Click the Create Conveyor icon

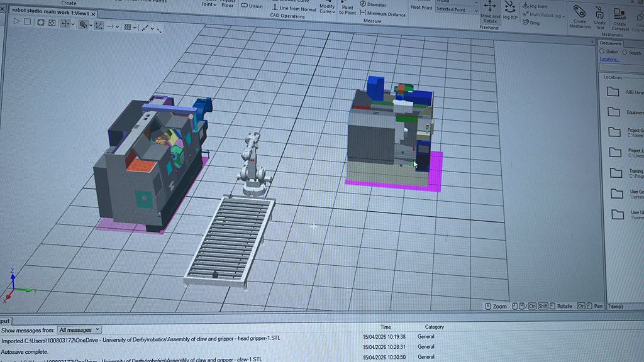pos(619,19)
